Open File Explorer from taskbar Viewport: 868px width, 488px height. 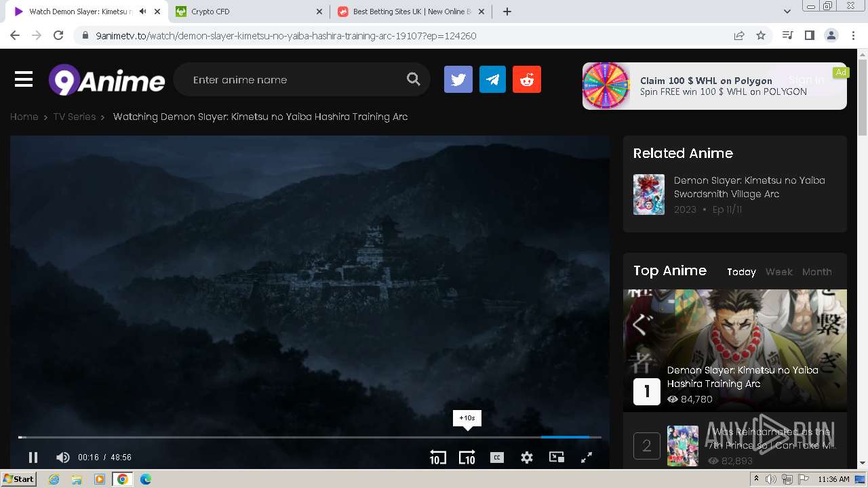pyautogui.click(x=77, y=479)
